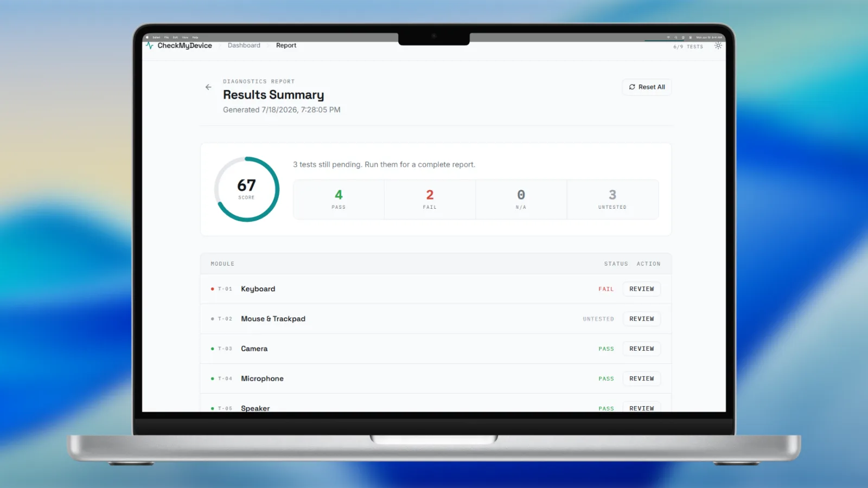The image size is (868, 488).
Task: Click the 67 score progress ring
Action: pos(247,189)
